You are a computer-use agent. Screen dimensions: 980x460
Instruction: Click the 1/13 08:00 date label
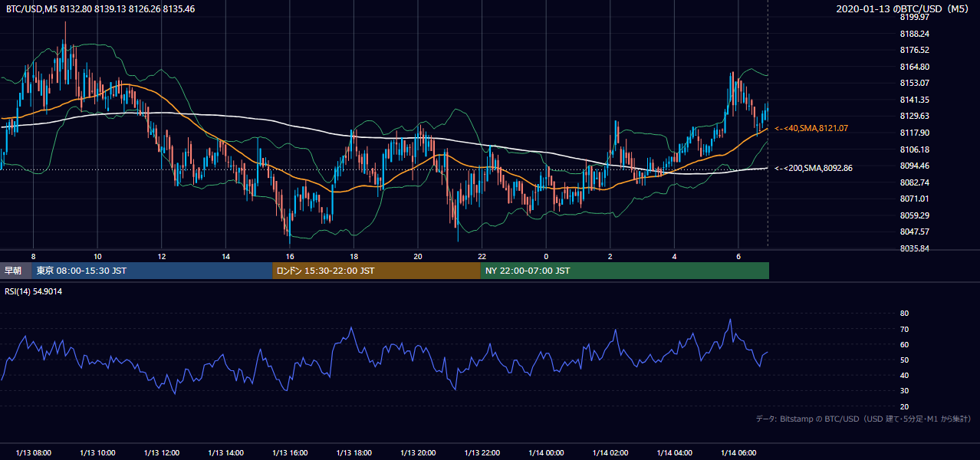coord(33,452)
